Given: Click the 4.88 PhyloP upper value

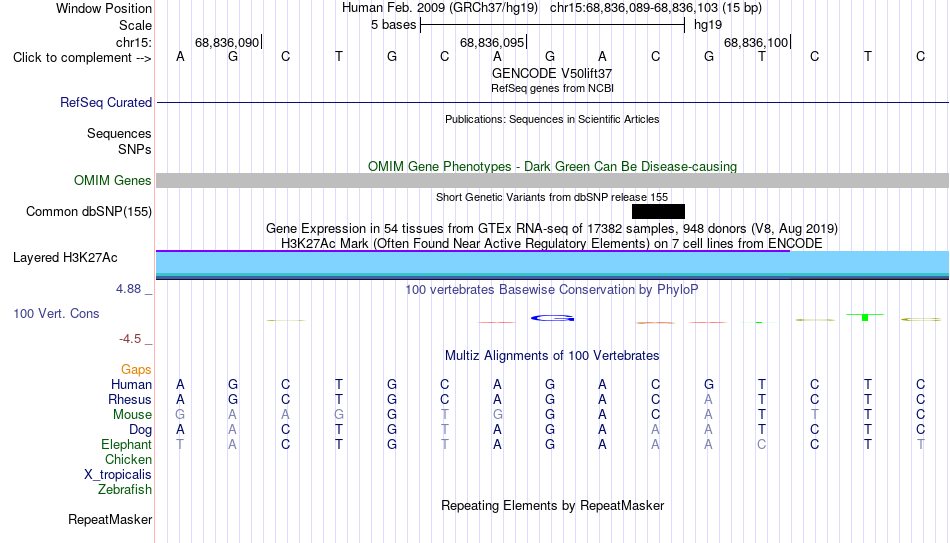Looking at the screenshot, I should coord(128,289).
